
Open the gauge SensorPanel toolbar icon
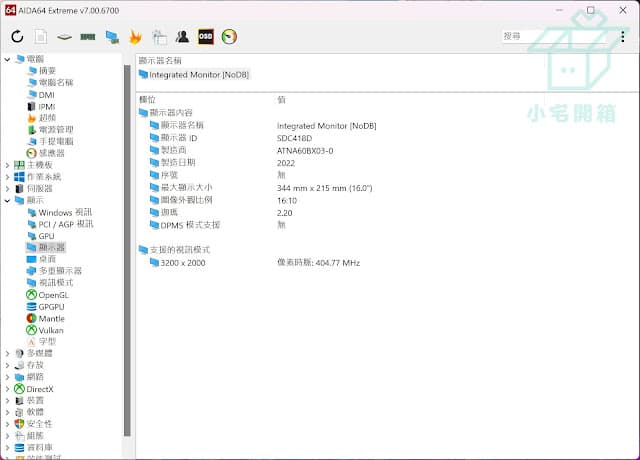229,37
